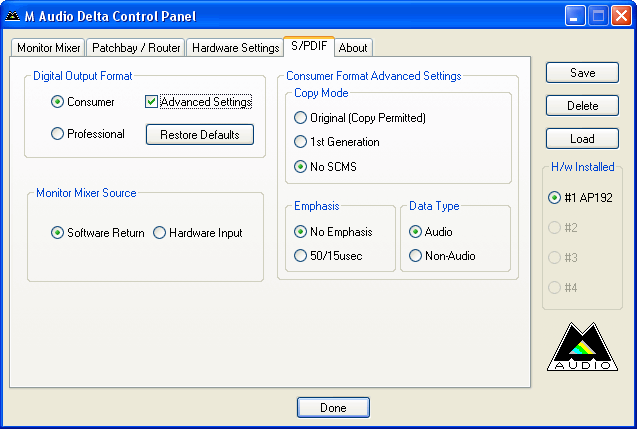Open the Patchbay / Router tab
The height and width of the screenshot is (429, 637).
click(136, 48)
